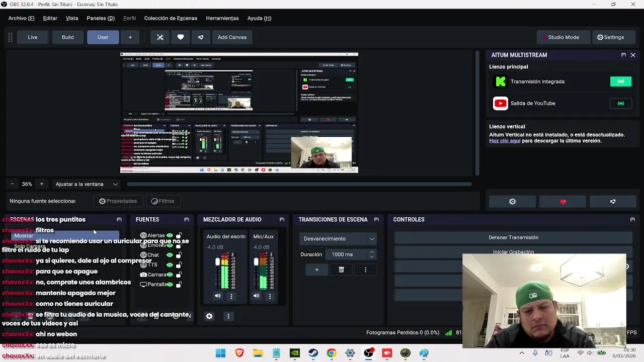Expand Ajustar a la ventana dropdown

[87, 184]
